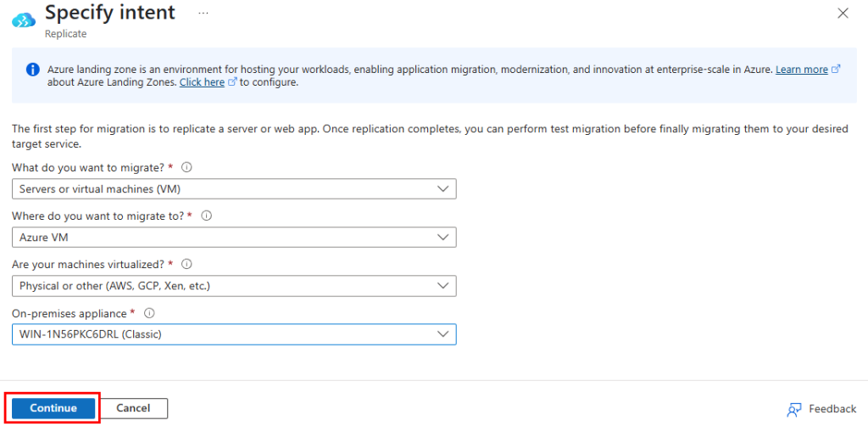This screenshot has height=426, width=868.
Task: Open the Feedback link
Action: (832, 409)
